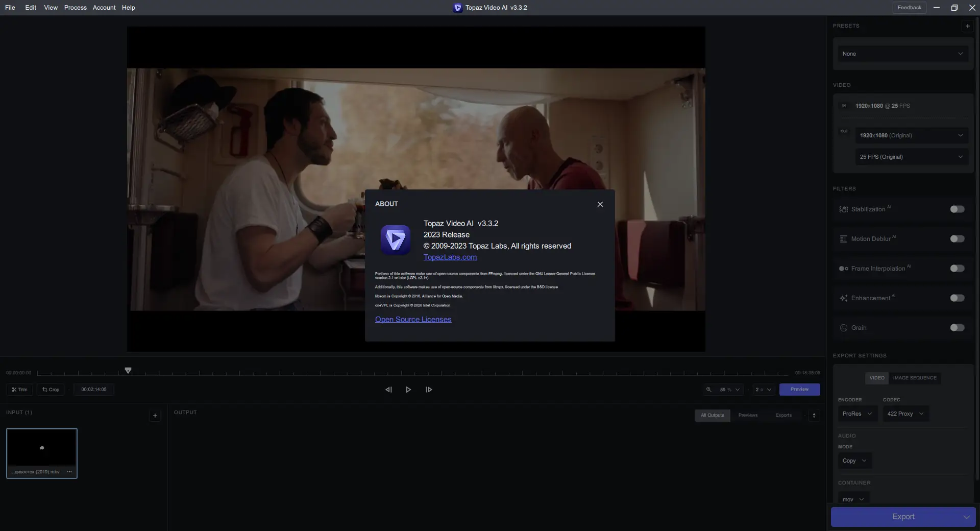Screen dimensions: 980x531
Task: Open the 2 s preview duration dropdown
Action: pyautogui.click(x=764, y=390)
